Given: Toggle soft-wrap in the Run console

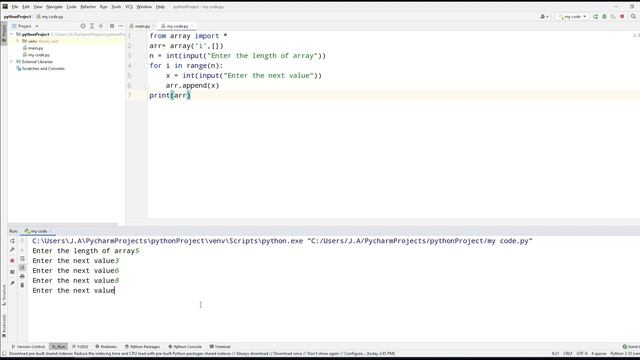Looking at the screenshot, I should point(22,259).
